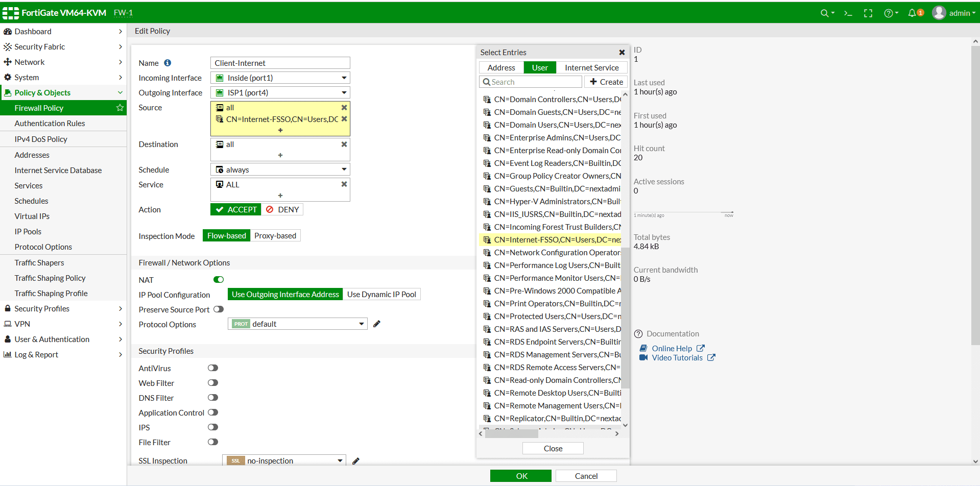Click Create in Select Entries panel

coord(606,82)
